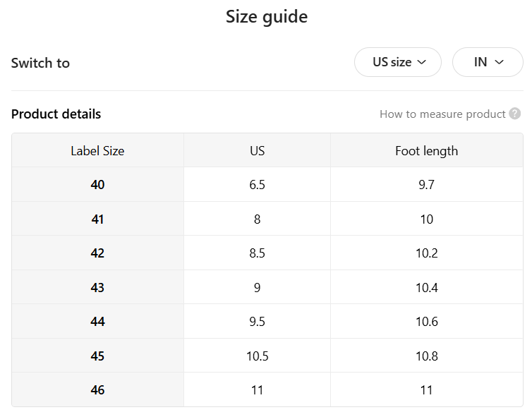Select label size 40 row
The width and height of the screenshot is (532, 417).
[x=97, y=185]
